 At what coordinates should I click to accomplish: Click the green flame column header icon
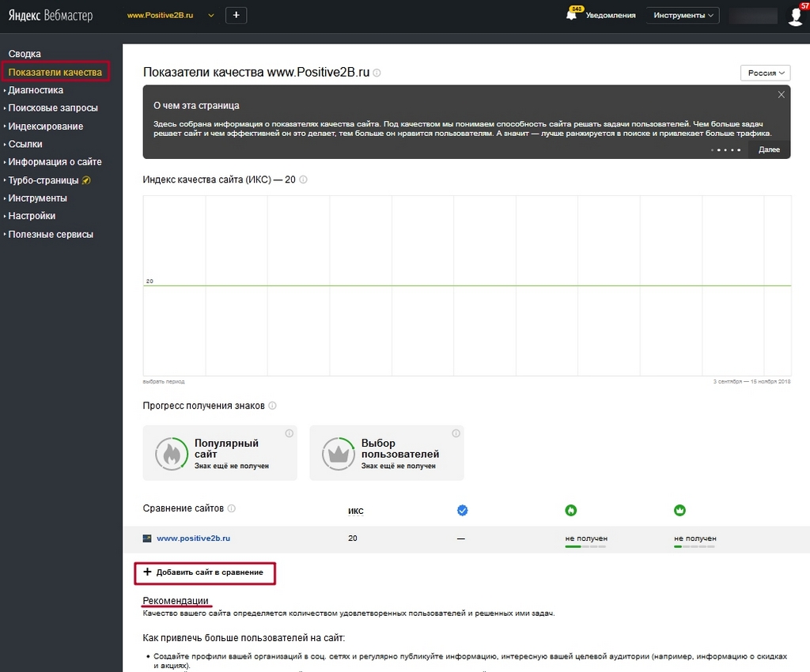[x=571, y=511]
